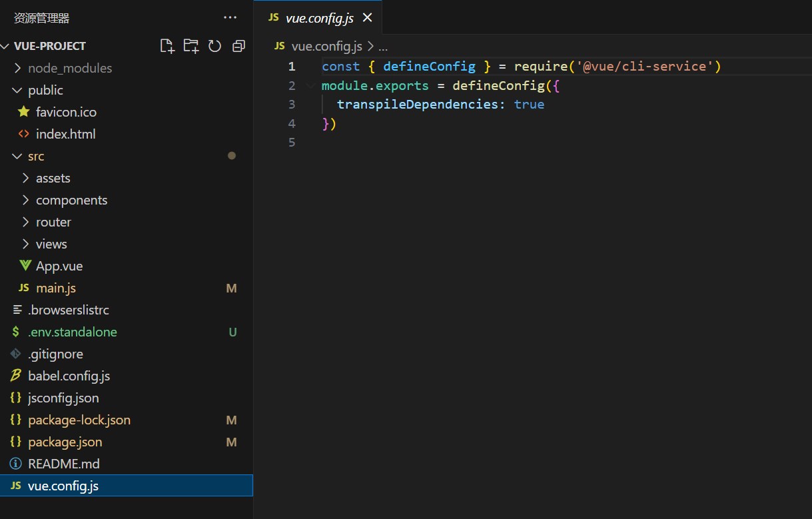812x519 pixels.
Task: Click the info icon beside README.md
Action: pyautogui.click(x=16, y=464)
